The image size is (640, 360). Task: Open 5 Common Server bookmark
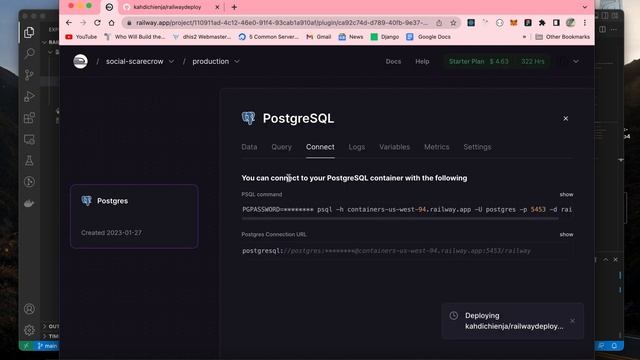click(x=269, y=37)
